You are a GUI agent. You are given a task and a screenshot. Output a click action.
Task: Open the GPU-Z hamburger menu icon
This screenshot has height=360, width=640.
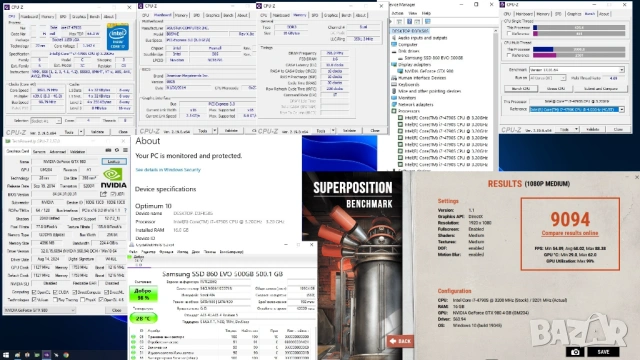point(125,150)
